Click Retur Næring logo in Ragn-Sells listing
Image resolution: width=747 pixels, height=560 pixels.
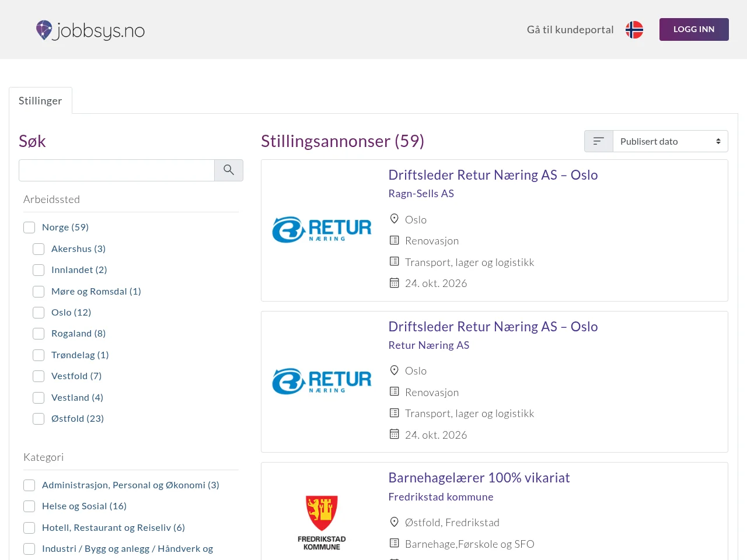(322, 230)
